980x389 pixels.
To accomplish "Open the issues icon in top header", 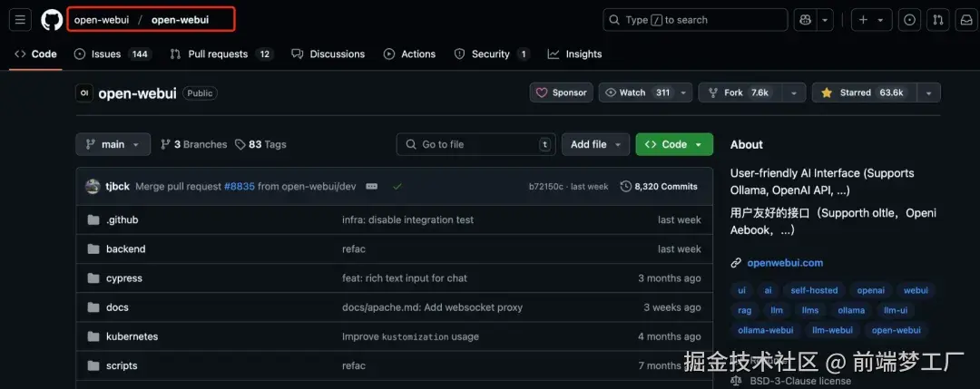I will click(x=910, y=20).
